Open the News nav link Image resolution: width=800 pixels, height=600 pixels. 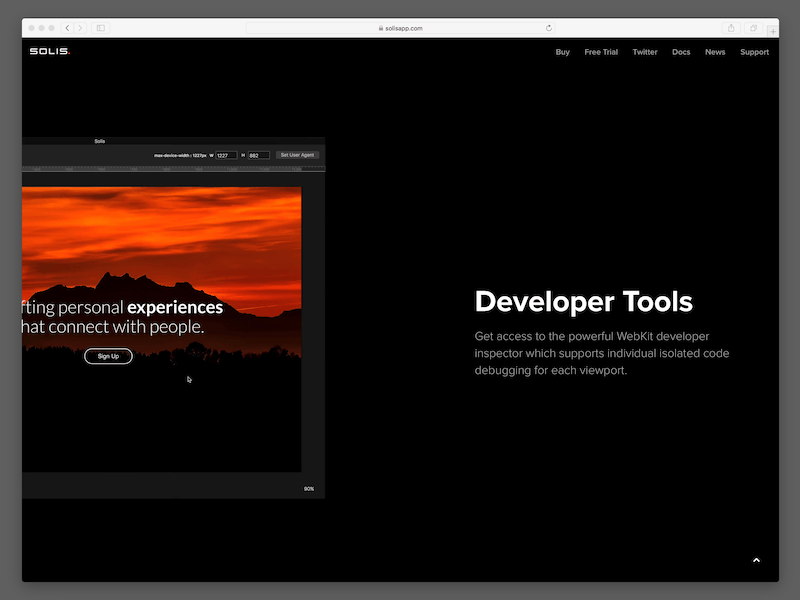click(x=715, y=52)
